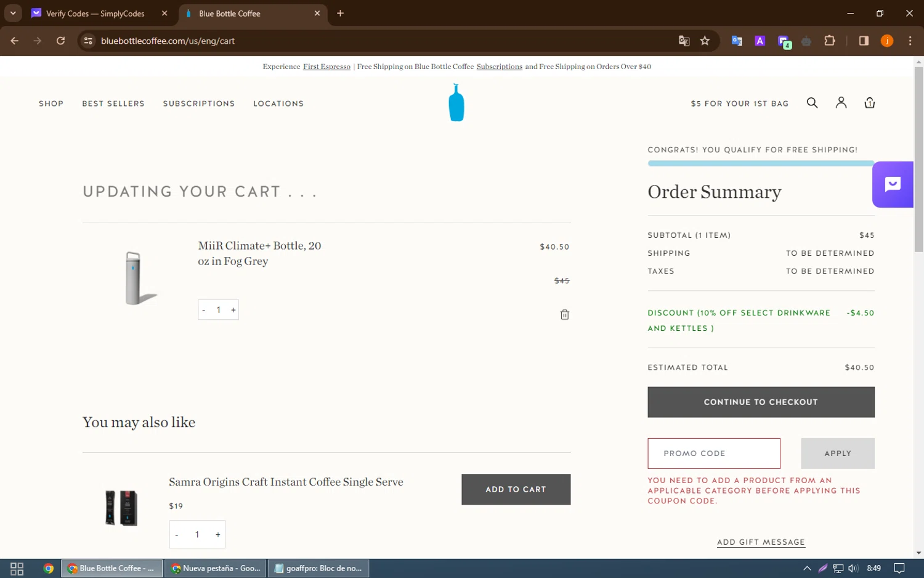Viewport: 924px width, 578px height.
Task: Open the account profile icon
Action: pos(841,103)
